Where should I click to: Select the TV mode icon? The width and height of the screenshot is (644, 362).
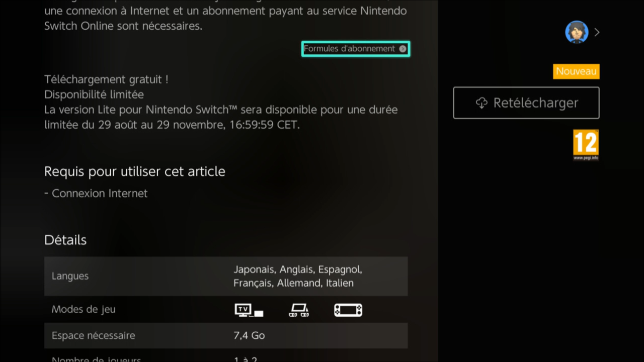click(x=249, y=310)
